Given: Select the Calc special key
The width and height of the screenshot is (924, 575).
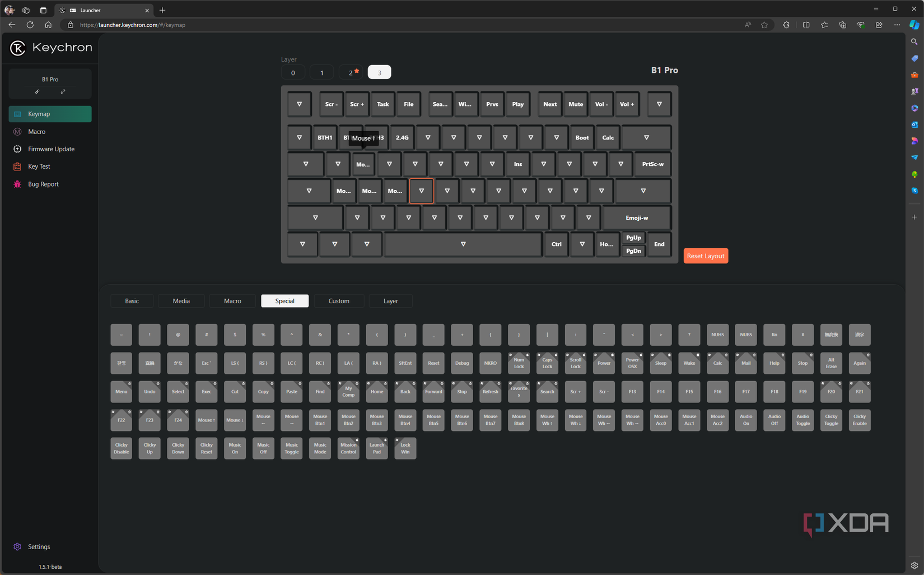Looking at the screenshot, I should (x=717, y=363).
